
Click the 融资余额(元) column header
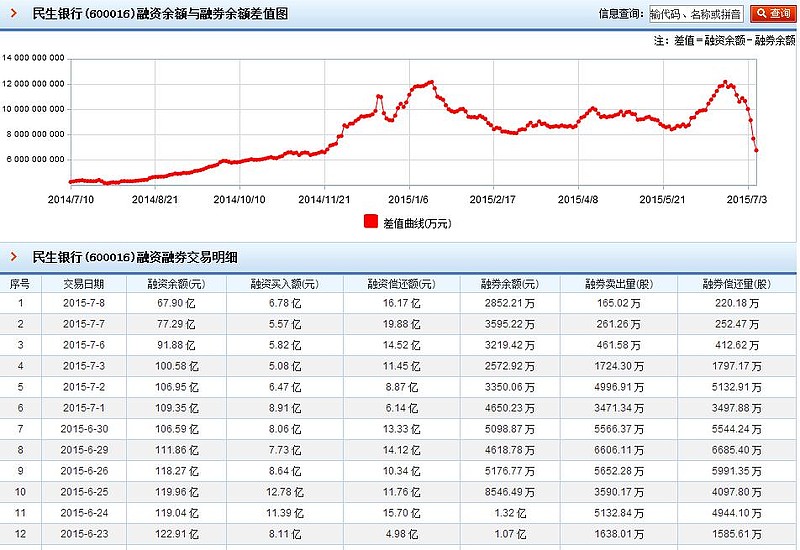coord(177,284)
